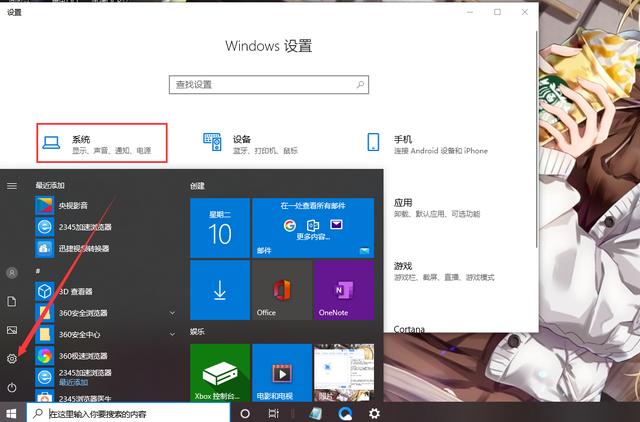Click the Windows Start button
Image resolution: width=640 pixels, height=422 pixels.
point(11,413)
